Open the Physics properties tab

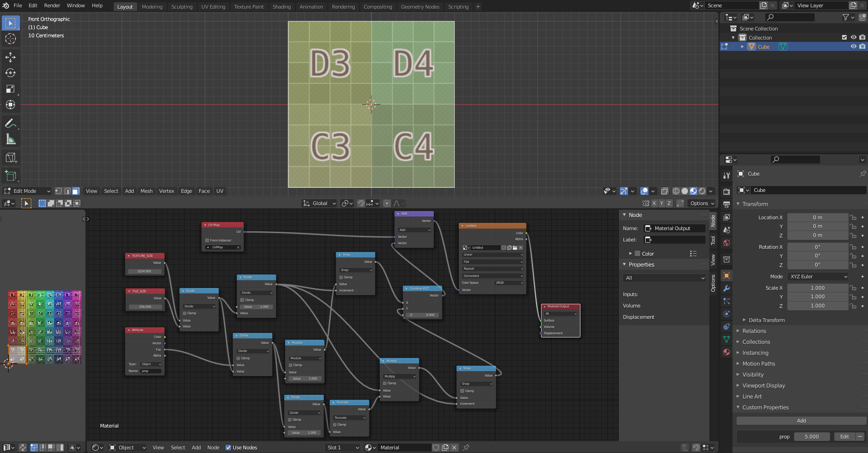[x=727, y=314]
